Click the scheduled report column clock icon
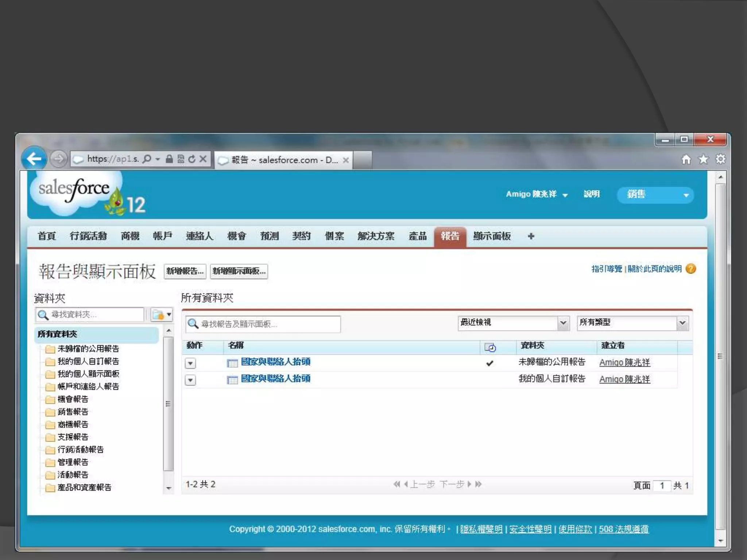The image size is (747, 560). (x=490, y=347)
